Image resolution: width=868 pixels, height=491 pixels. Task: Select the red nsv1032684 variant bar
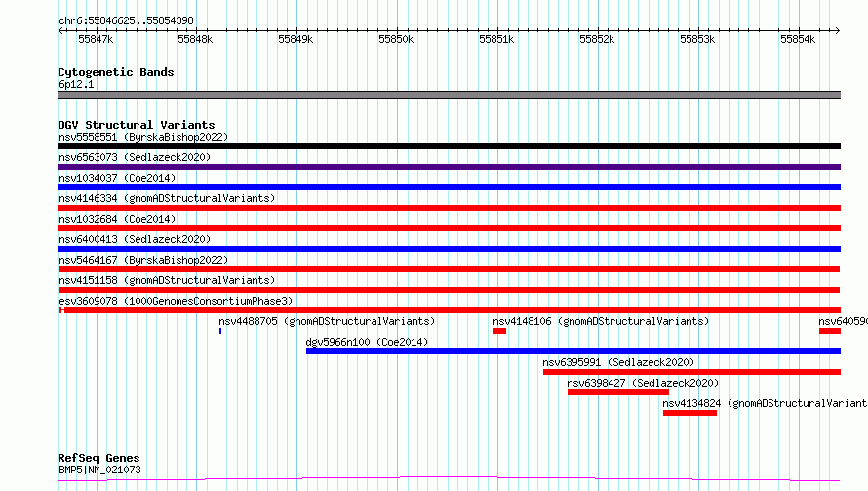(449, 228)
